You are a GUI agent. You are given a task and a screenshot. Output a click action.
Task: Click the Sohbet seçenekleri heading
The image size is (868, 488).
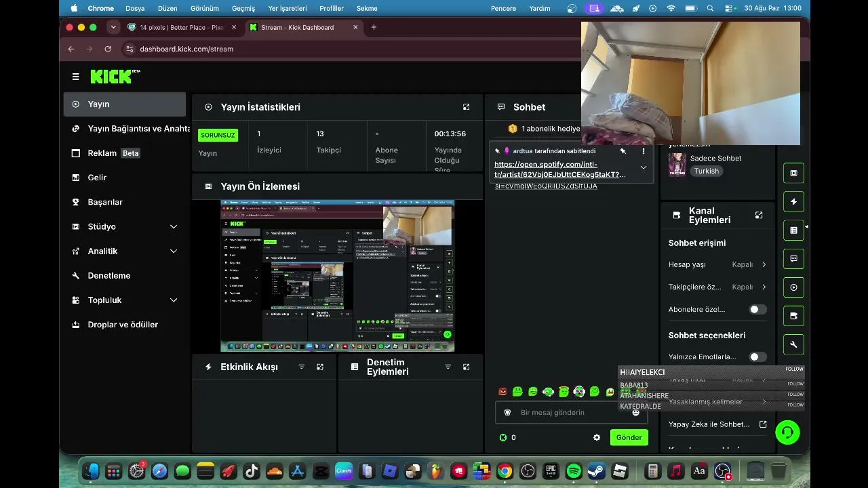point(707,335)
